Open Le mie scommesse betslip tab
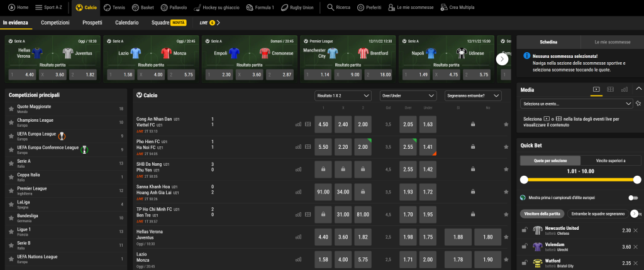 (612, 42)
